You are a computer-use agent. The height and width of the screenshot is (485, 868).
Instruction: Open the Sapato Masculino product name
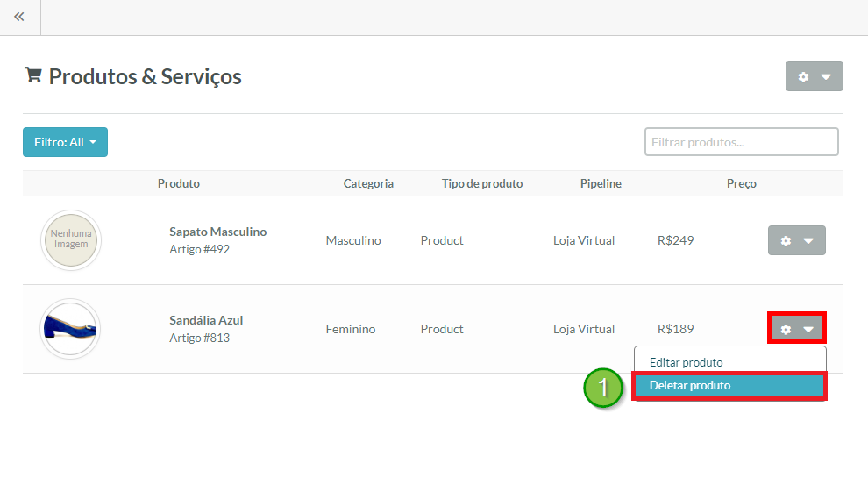pos(217,232)
